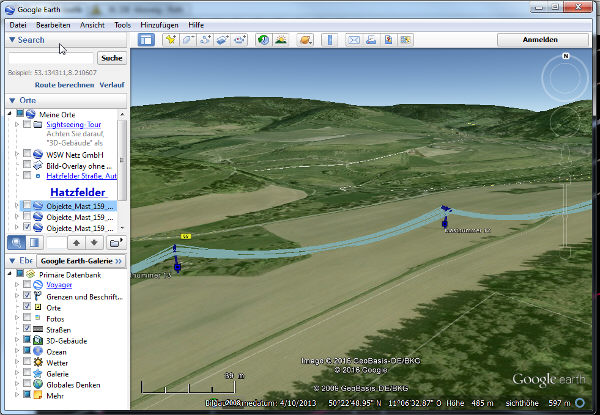The width and height of the screenshot is (600, 415).
Task: Expand the Mehr layer arrow
Action: click(17, 394)
